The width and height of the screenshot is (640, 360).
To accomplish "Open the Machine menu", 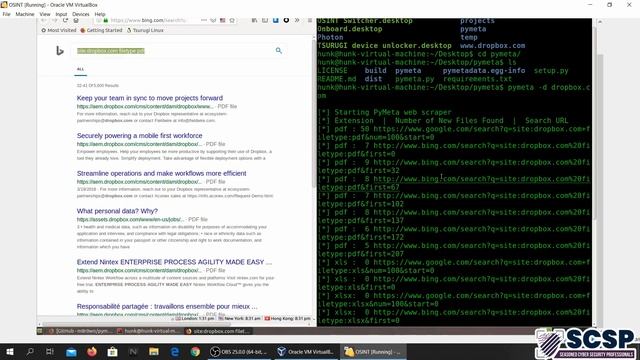I will pos(25,14).
